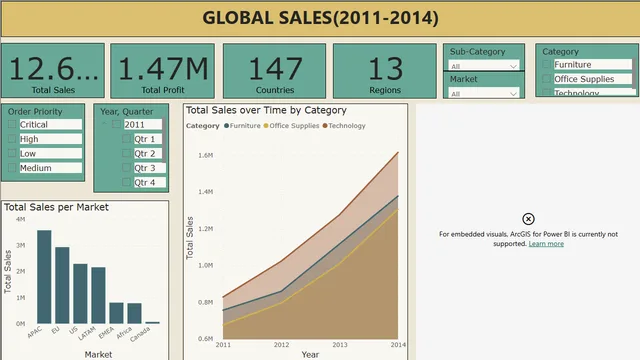Tick the Qtr 4 checkbox
Viewport: 640px width, 360px height.
pyautogui.click(x=127, y=182)
